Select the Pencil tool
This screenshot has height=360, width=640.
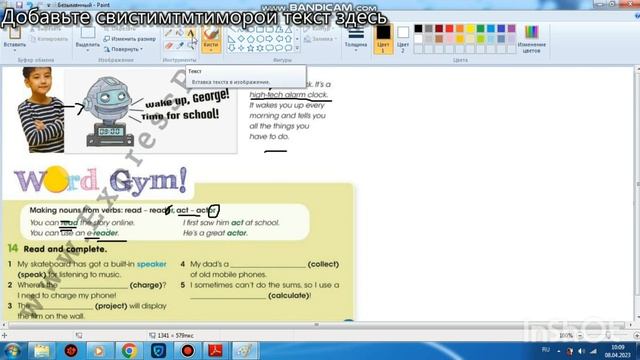(169, 33)
